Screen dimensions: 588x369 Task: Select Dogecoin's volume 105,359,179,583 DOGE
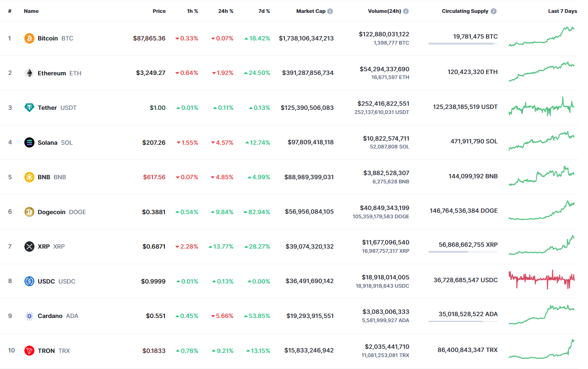click(381, 216)
